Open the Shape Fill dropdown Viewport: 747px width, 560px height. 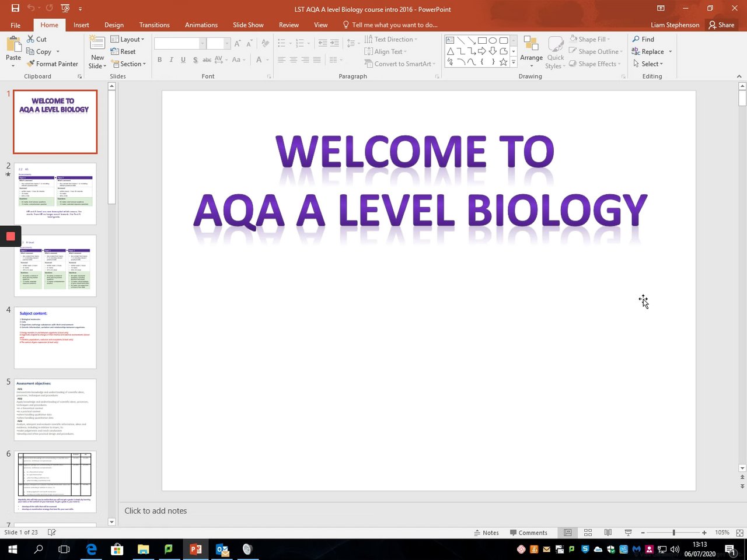pyautogui.click(x=589, y=39)
